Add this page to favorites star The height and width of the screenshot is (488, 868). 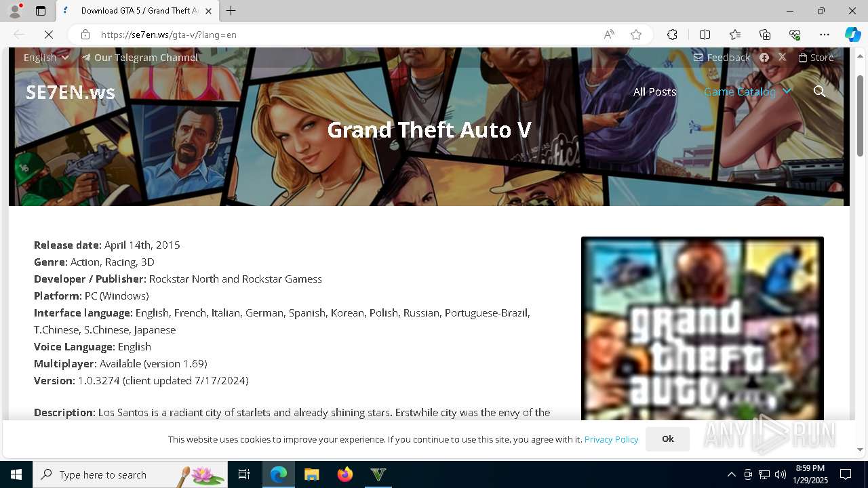point(636,35)
